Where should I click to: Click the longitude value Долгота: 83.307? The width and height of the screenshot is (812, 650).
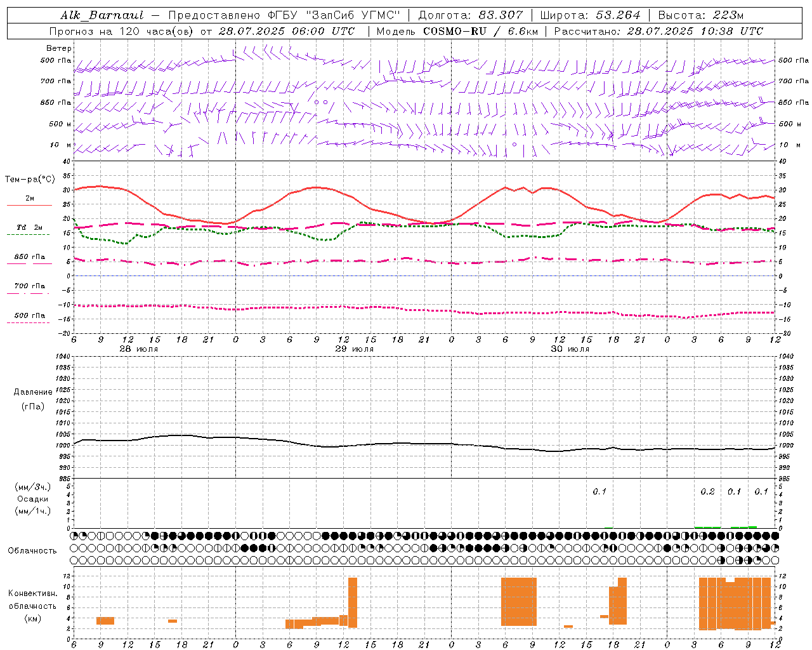click(x=471, y=15)
